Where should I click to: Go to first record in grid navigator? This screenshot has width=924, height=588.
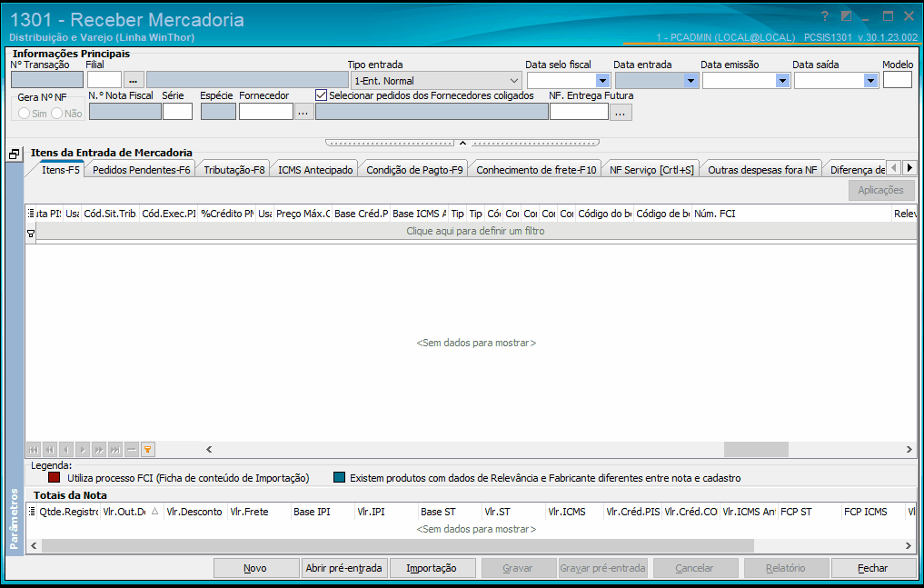pos(34,450)
